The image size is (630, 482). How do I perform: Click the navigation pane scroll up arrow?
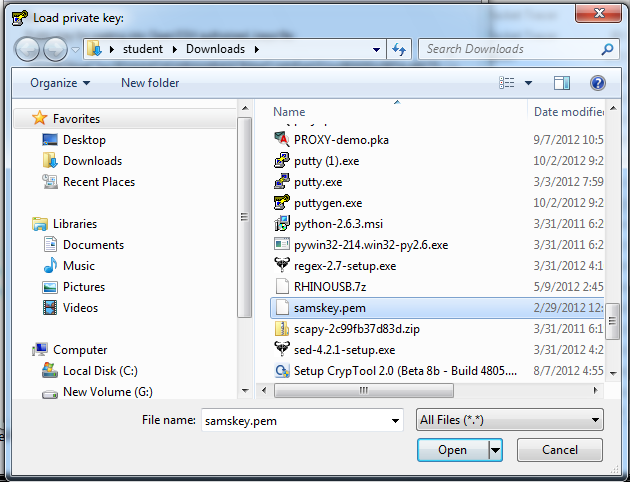pos(245,108)
